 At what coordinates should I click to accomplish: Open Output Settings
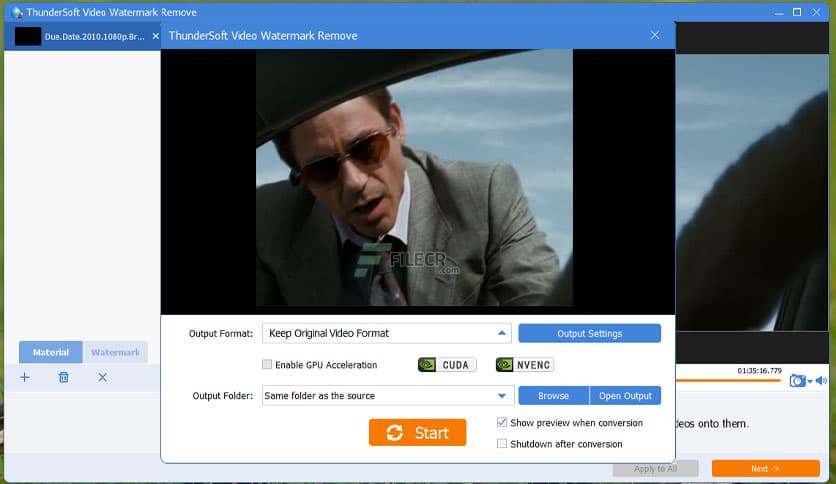pos(590,333)
